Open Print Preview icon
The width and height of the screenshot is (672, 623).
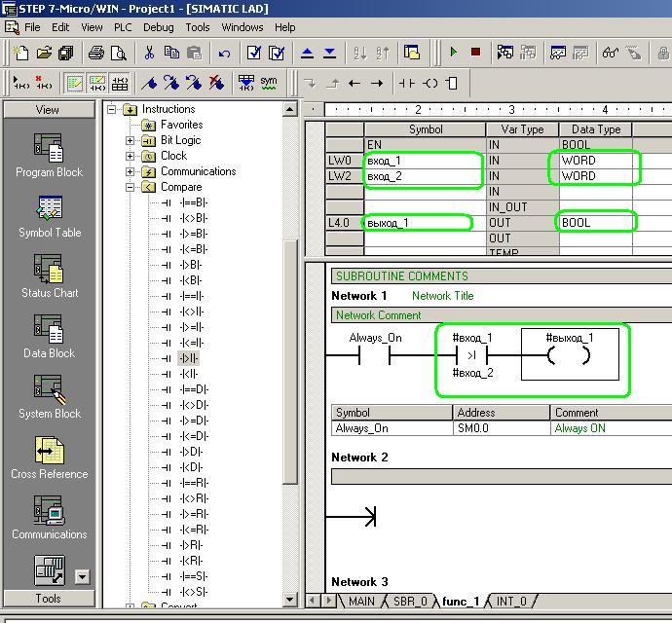coord(119,53)
